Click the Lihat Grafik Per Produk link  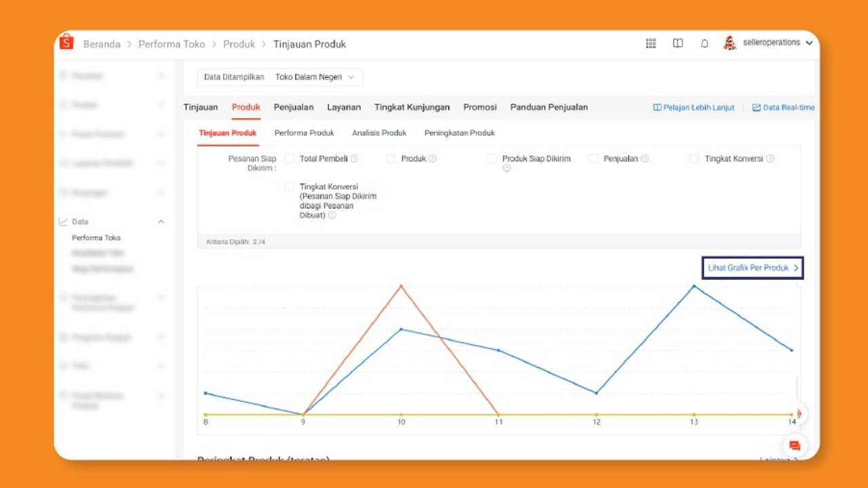[753, 268]
